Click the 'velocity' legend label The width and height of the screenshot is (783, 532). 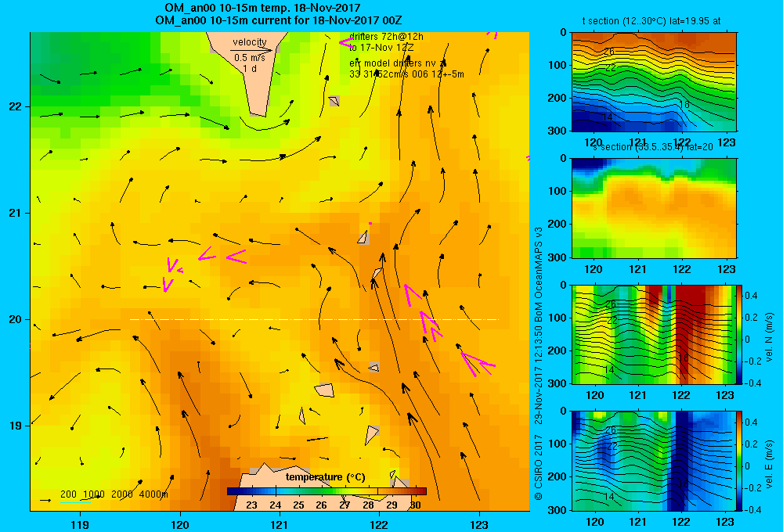click(249, 42)
